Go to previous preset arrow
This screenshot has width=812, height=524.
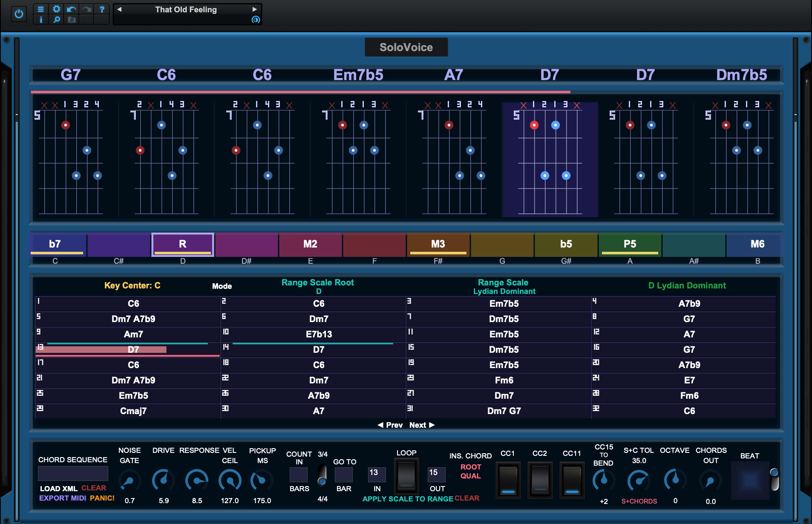point(119,9)
